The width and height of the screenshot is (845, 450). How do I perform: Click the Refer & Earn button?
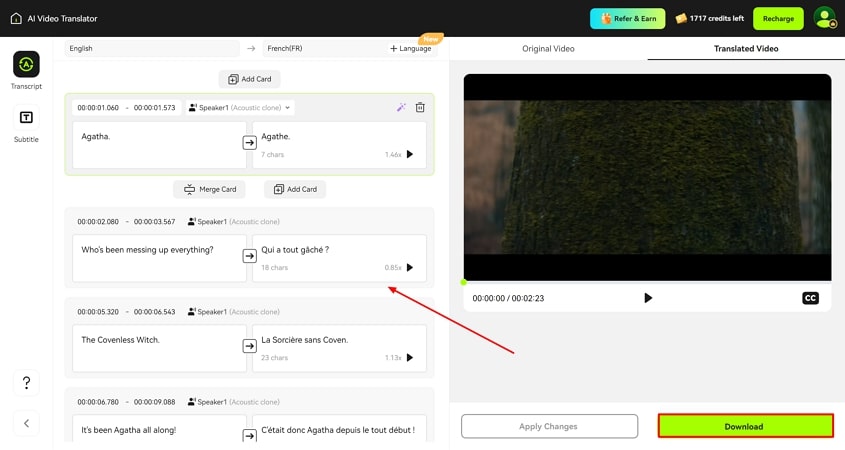click(x=627, y=18)
